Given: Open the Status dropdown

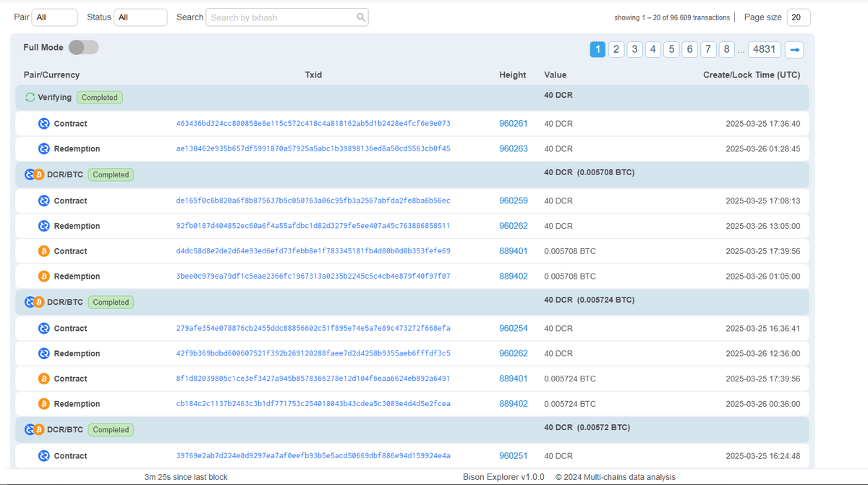Looking at the screenshot, I should 140,17.
